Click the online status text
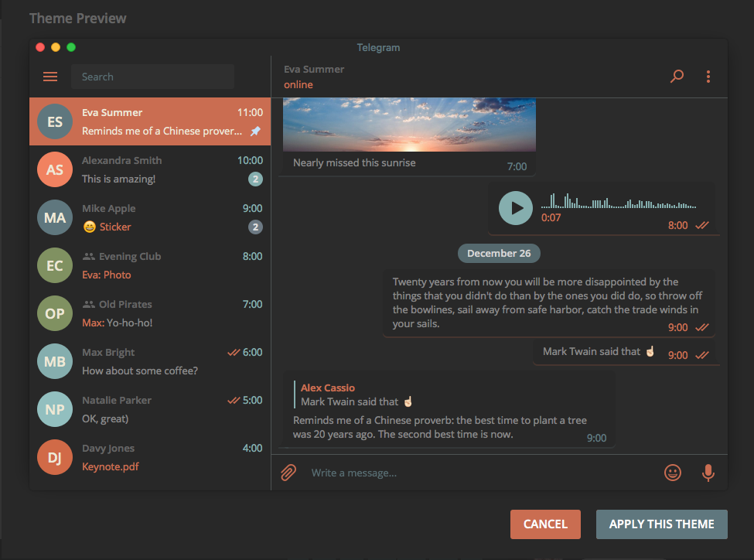The width and height of the screenshot is (754, 560). tap(299, 84)
